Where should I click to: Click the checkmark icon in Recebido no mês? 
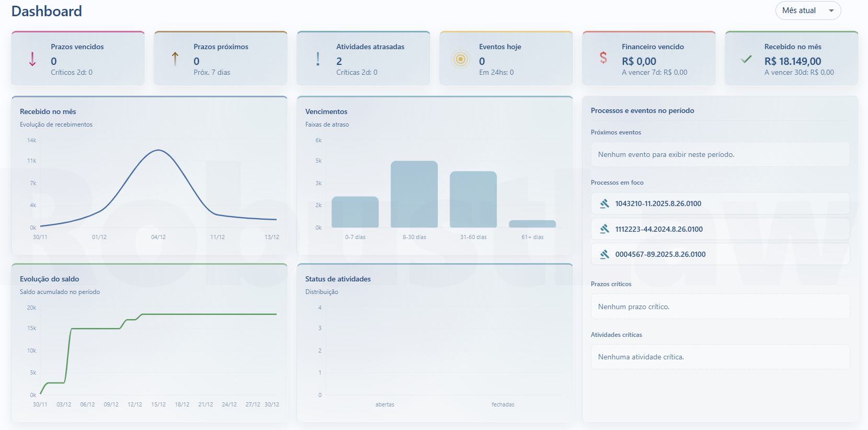[x=746, y=59]
